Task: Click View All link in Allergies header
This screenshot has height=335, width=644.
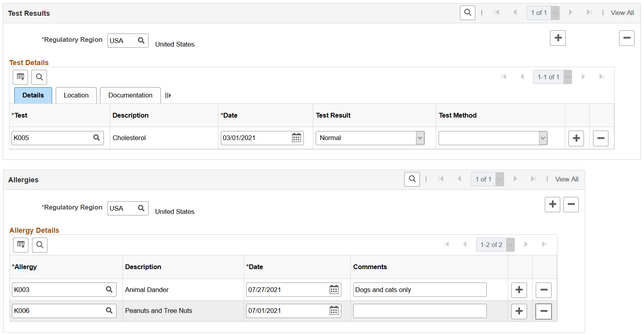Action: click(567, 179)
